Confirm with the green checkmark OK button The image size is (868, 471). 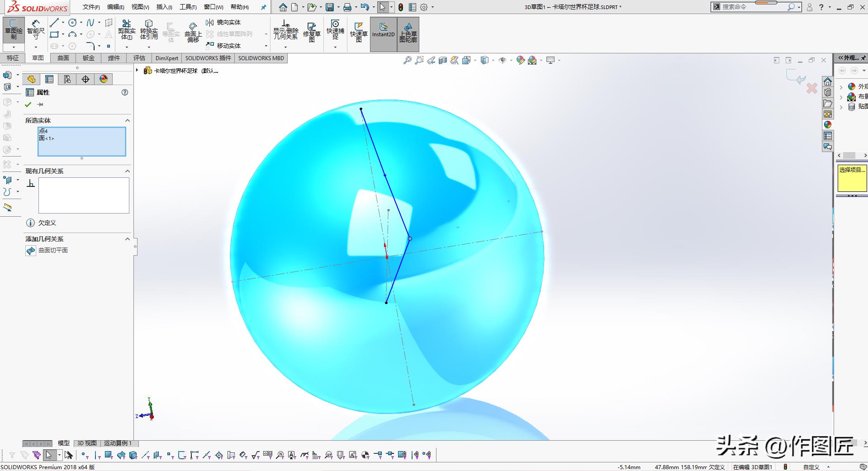pos(28,105)
